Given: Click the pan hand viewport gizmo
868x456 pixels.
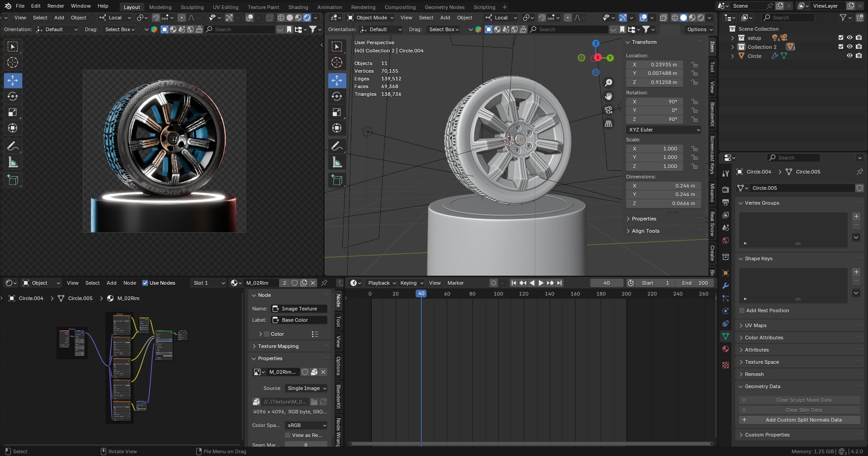Looking at the screenshot, I should pos(609,96).
